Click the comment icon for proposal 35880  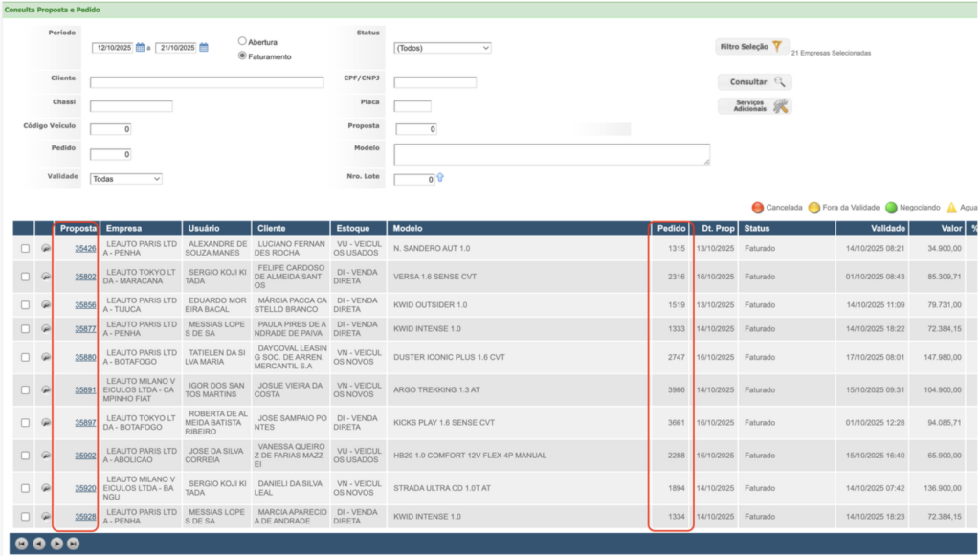[x=46, y=357]
